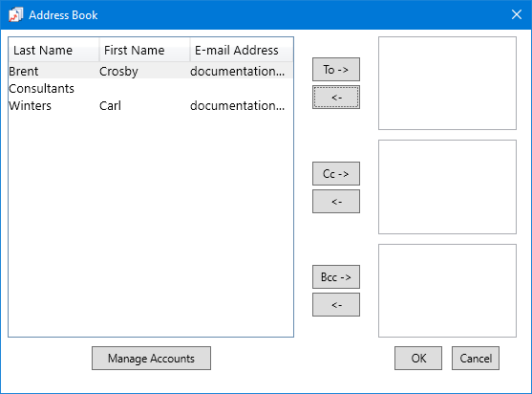Remove recipient using arrow below Bcc button
The width and height of the screenshot is (532, 394).
point(336,305)
